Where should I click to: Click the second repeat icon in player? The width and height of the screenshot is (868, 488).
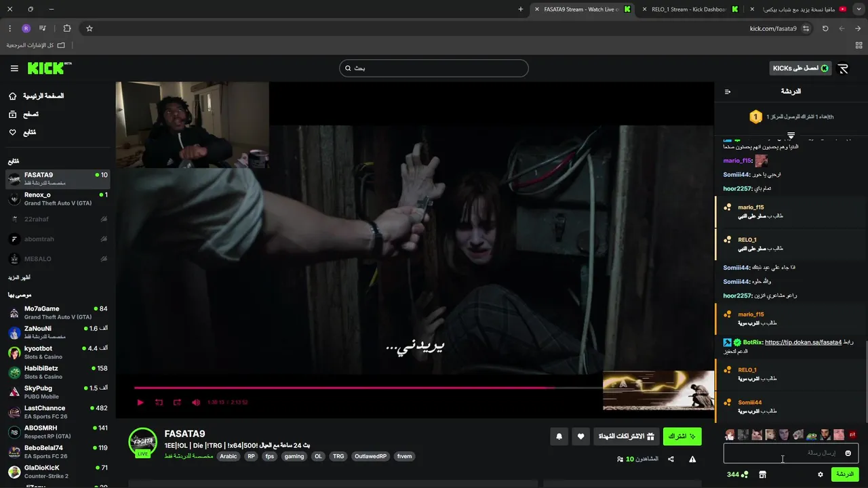(177, 403)
